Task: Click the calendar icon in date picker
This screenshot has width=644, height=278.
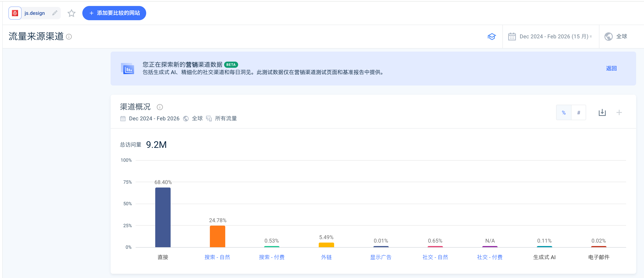Action: click(x=512, y=37)
